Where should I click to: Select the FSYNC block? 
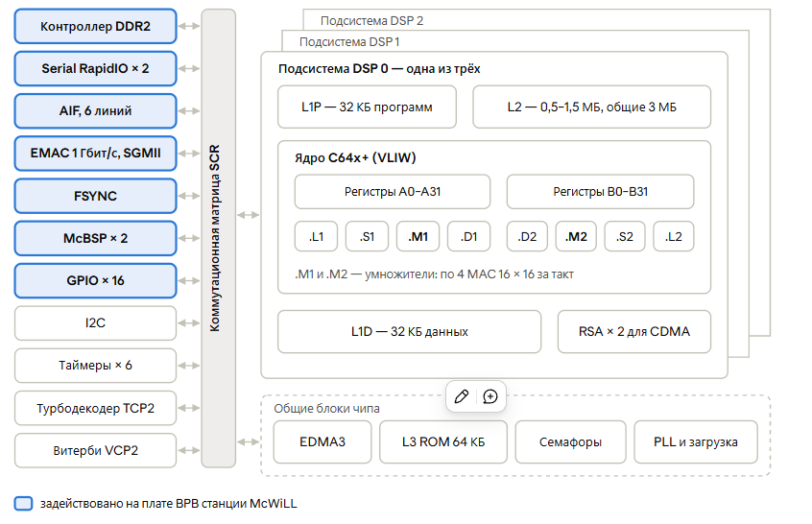(95, 196)
